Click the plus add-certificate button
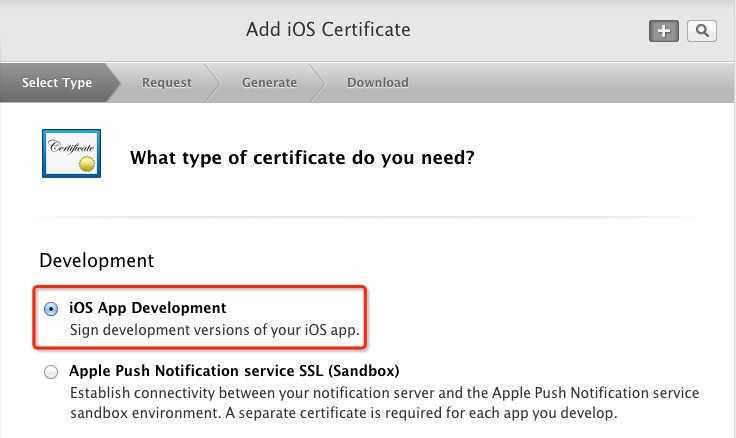This screenshot has width=736, height=438. [663, 31]
